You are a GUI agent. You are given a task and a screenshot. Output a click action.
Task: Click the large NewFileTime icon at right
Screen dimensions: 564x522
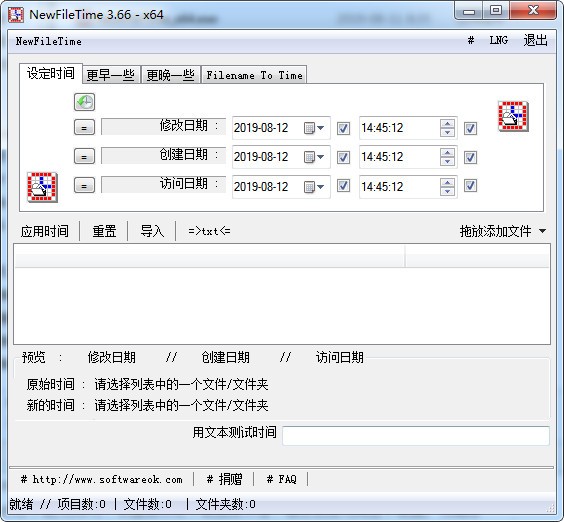point(513,116)
